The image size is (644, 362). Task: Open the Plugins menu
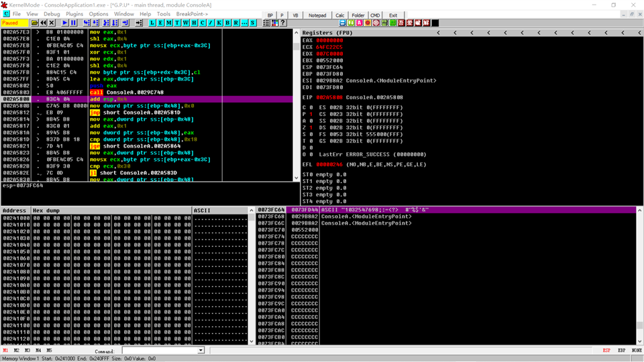pos(74,14)
